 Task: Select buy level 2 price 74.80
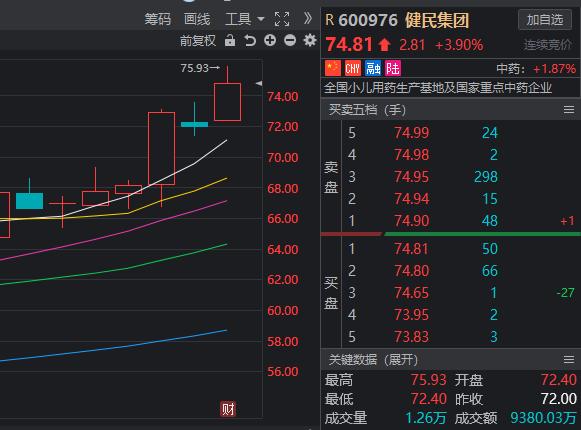coord(411,271)
